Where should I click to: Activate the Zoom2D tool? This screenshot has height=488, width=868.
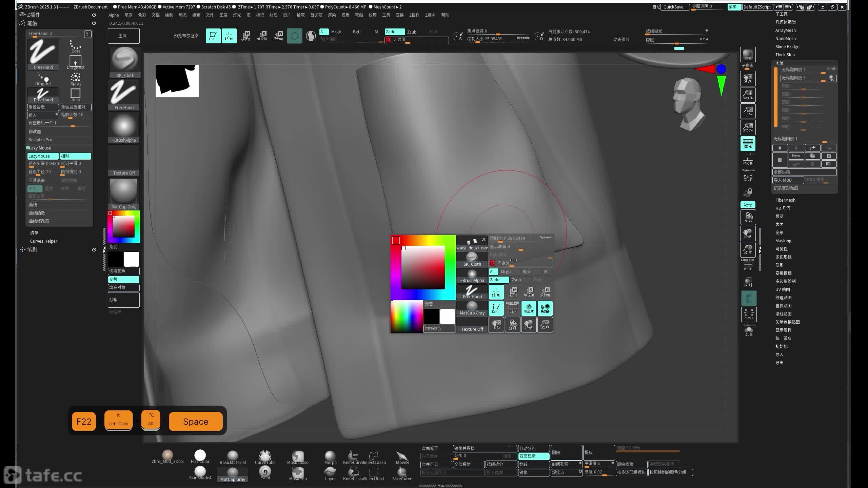pos(748,95)
